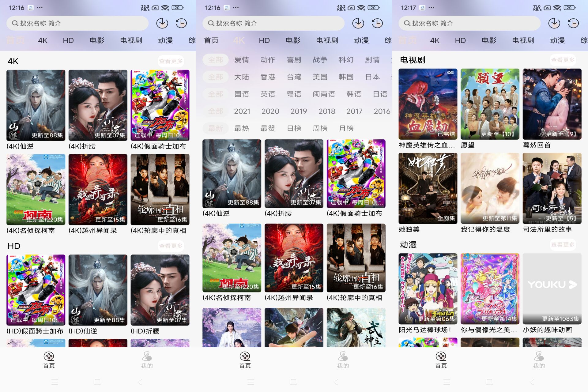
Task: Open the download icon beside the search bar
Action: click(162, 23)
